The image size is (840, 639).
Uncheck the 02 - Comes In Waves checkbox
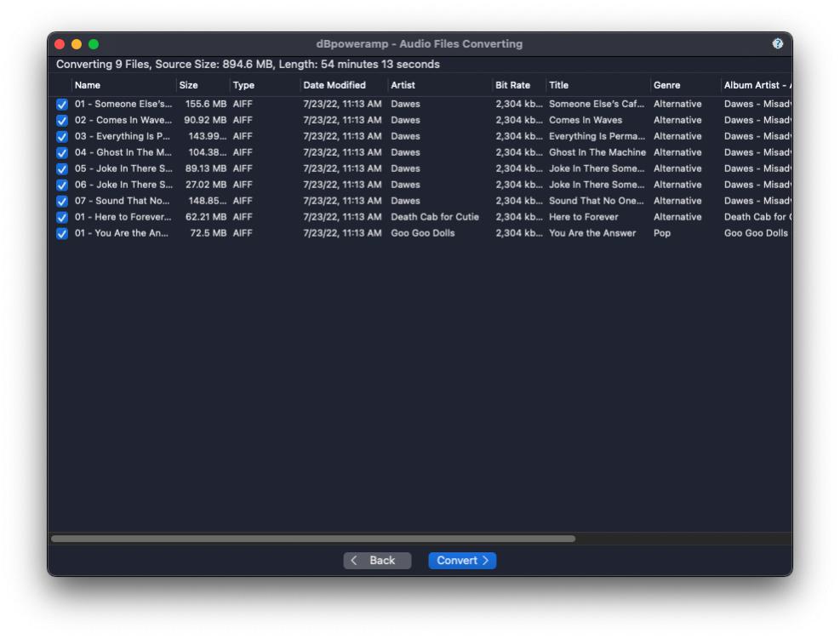62,121
